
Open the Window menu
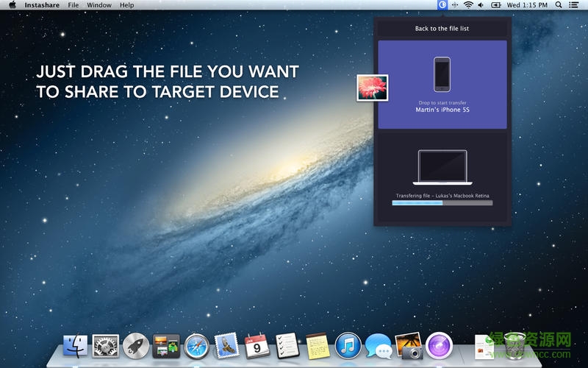pos(99,5)
